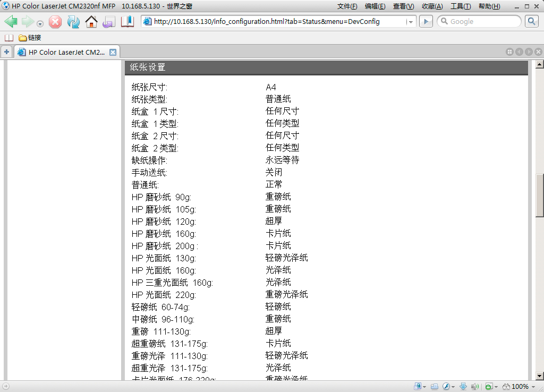The height and width of the screenshot is (392, 544).
Task: Click the undo closed tab icon
Action: 109,22
